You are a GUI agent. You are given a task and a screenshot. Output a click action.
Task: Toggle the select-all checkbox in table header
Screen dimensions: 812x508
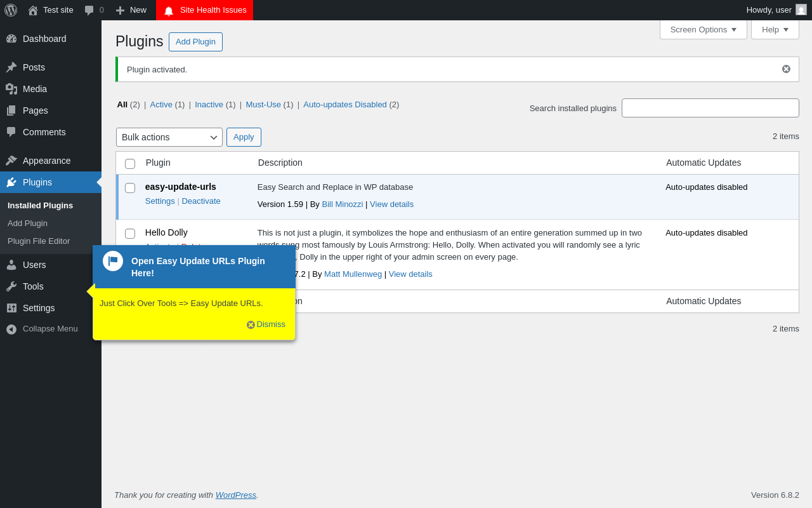coord(130,164)
